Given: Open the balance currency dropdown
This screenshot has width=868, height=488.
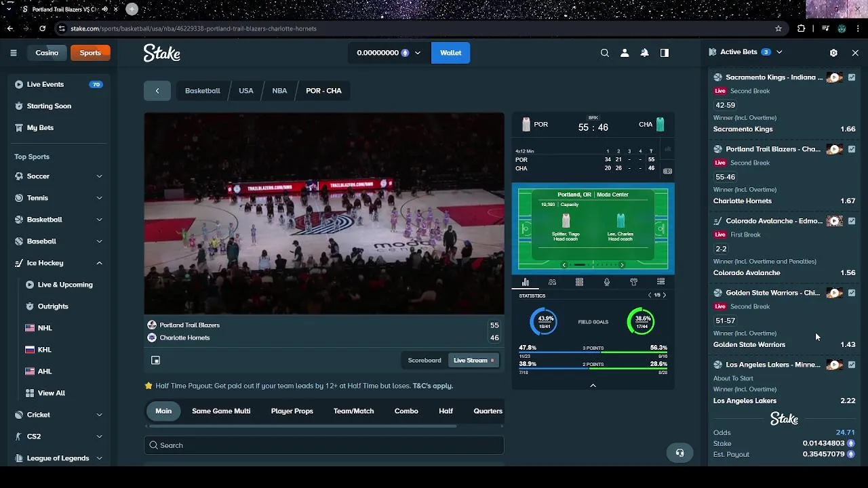Looking at the screenshot, I should click(x=389, y=53).
